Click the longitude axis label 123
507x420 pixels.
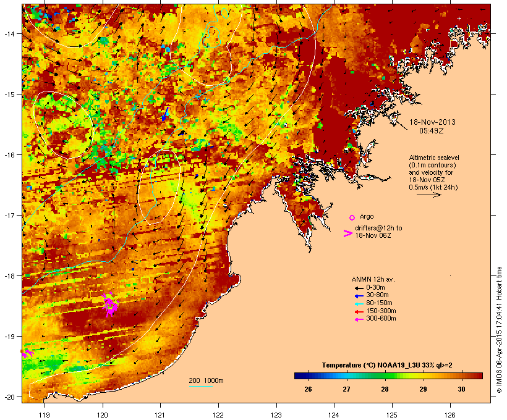point(276,415)
